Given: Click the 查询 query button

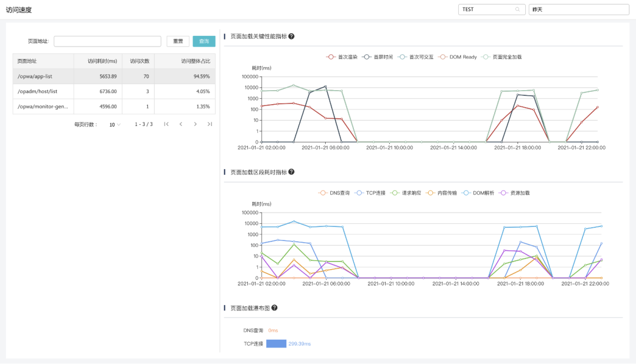Looking at the screenshot, I should [204, 41].
